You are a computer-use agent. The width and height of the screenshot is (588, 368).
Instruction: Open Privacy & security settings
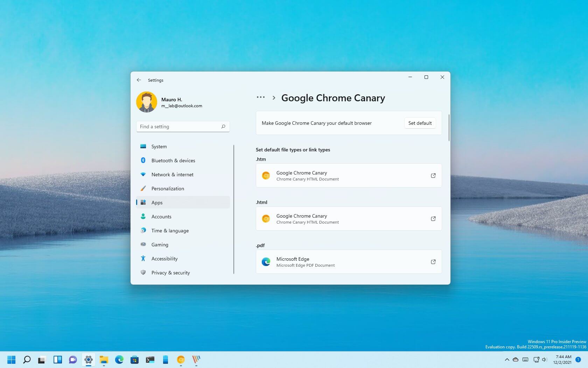170,273
